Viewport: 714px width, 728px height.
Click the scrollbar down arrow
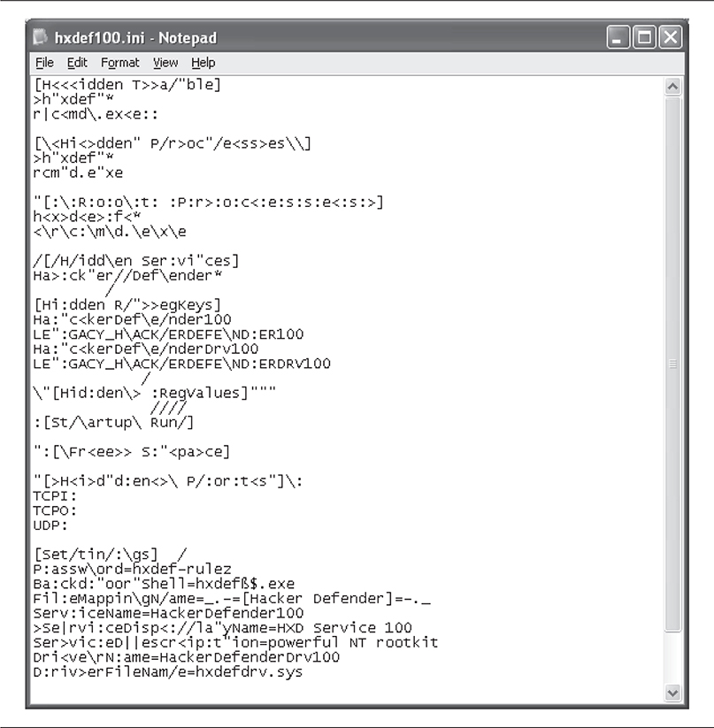672,694
